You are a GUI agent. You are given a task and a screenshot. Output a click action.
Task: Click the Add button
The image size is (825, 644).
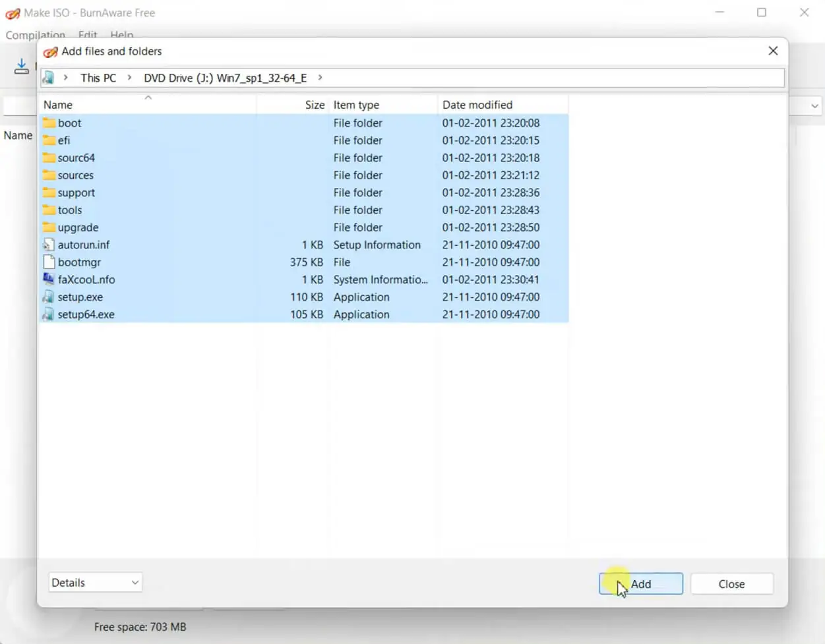pyautogui.click(x=640, y=584)
